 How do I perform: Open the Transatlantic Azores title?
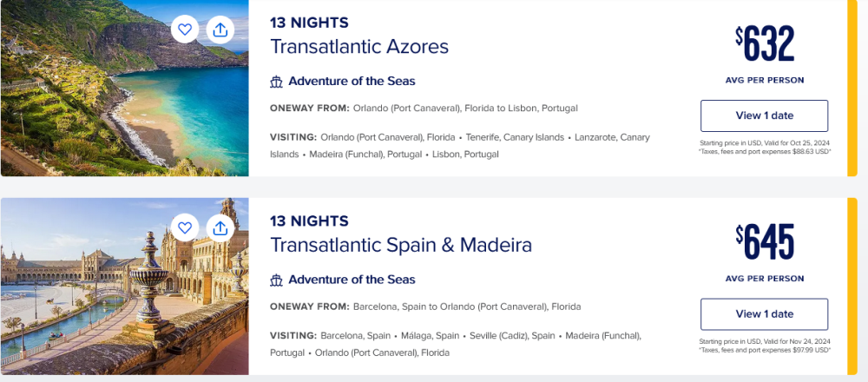coord(359,47)
